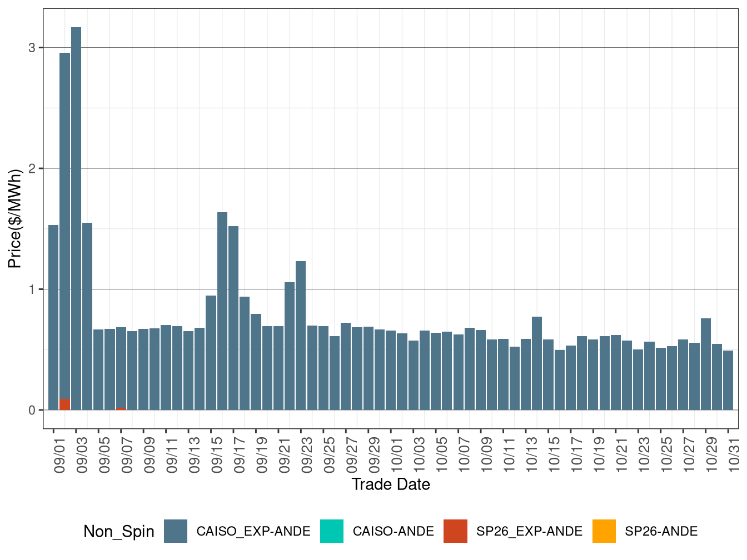Image resolution: width=747 pixels, height=560 pixels.
Task: Click the tiny red segment near 09/07
Action: (122, 409)
